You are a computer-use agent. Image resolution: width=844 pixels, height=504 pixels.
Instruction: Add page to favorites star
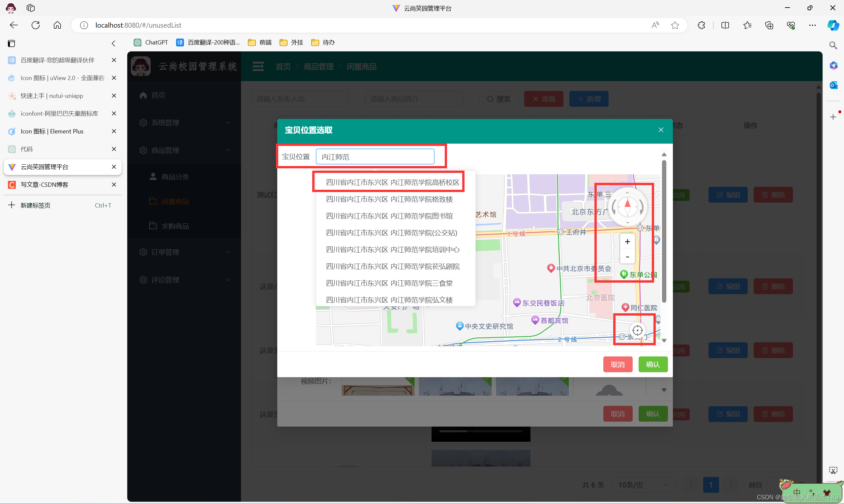[x=675, y=25]
